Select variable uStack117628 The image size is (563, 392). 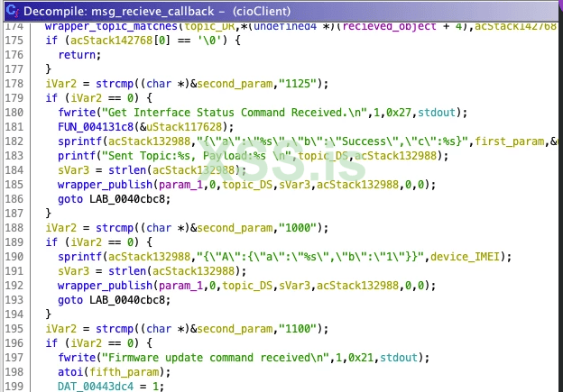click(x=184, y=127)
